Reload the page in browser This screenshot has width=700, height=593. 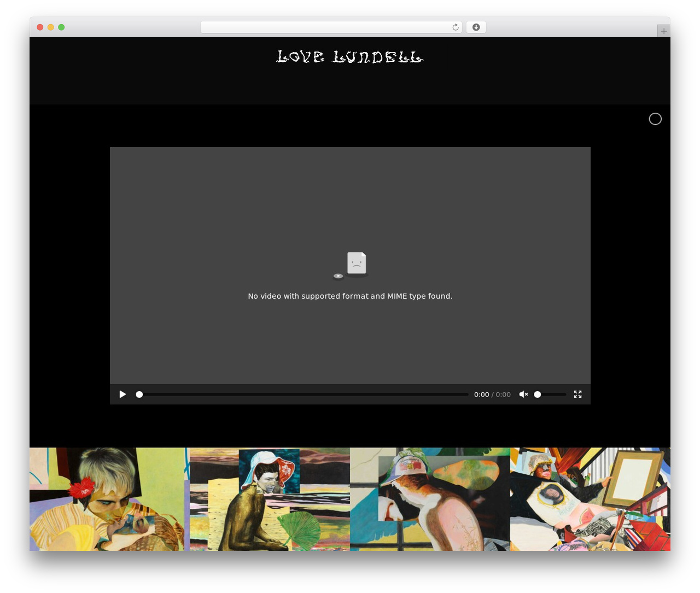(x=456, y=27)
